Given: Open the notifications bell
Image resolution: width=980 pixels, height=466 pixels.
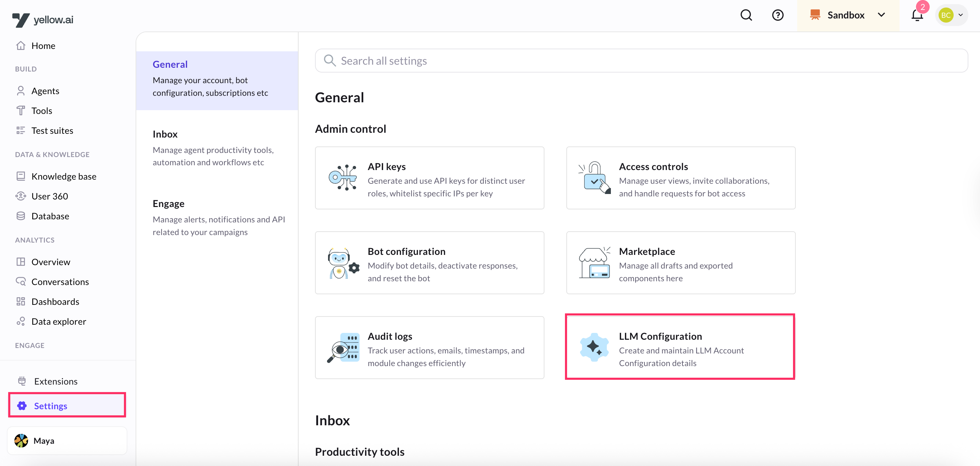Looking at the screenshot, I should (917, 15).
